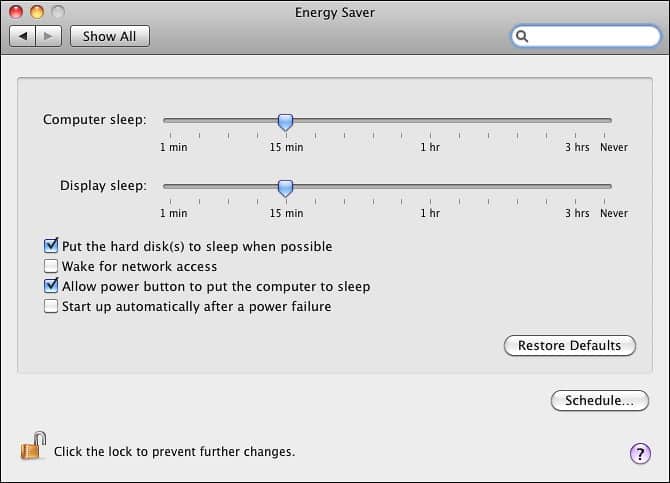
Task: Click the magnifying glass in search field
Action: point(523,36)
